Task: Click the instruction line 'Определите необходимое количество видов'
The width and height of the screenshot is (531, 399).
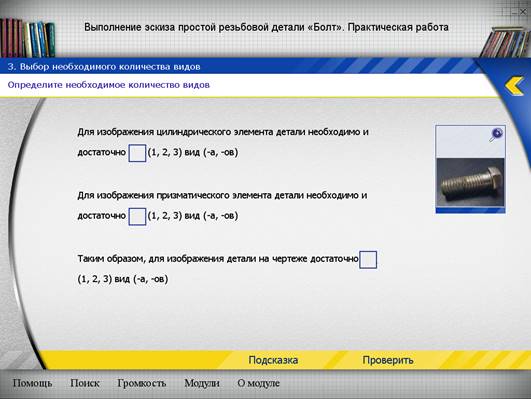Action: coord(108,85)
